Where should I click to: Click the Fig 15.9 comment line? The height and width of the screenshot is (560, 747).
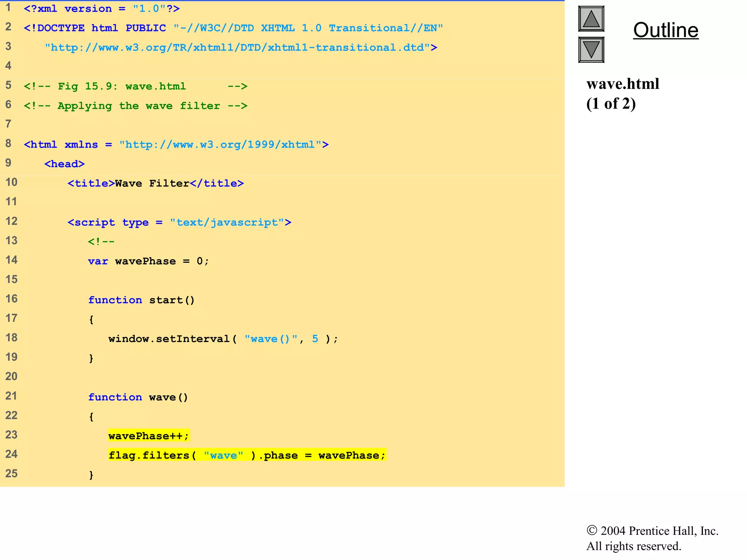tap(135, 86)
